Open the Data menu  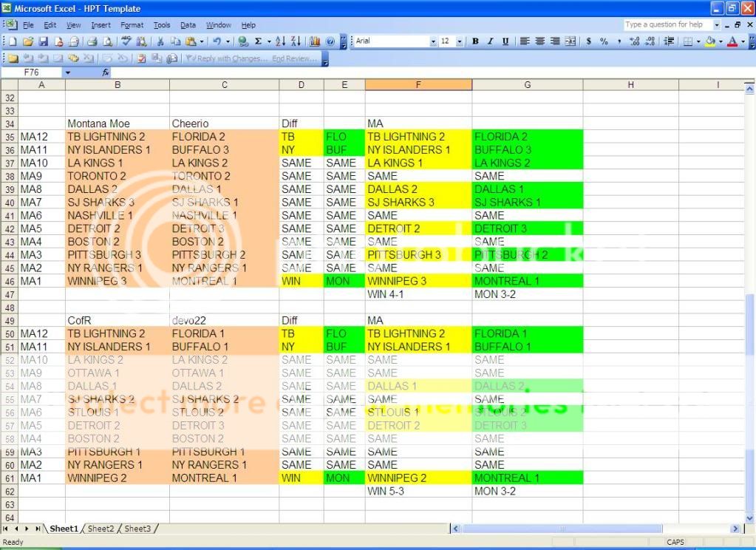coord(188,25)
